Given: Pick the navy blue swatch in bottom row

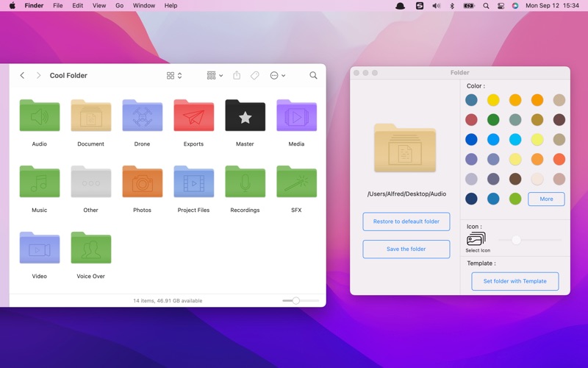Looking at the screenshot, I should [471, 199].
